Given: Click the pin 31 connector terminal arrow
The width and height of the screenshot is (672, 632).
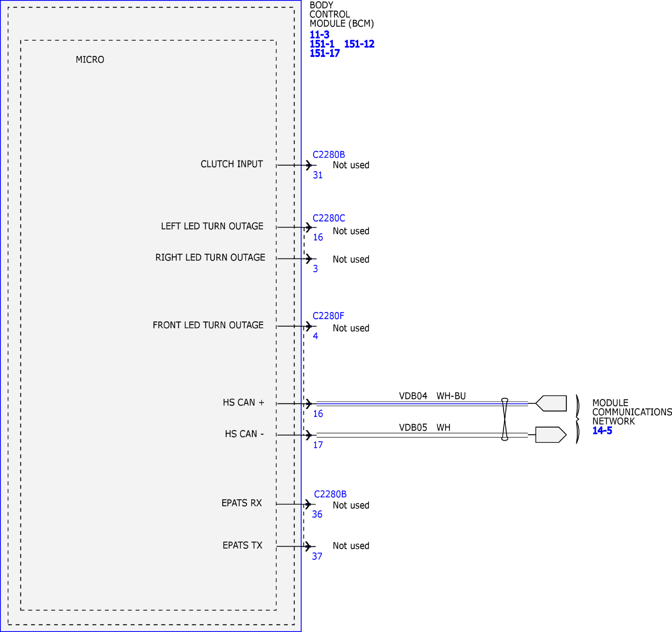Looking at the screenshot, I should 308,165.
